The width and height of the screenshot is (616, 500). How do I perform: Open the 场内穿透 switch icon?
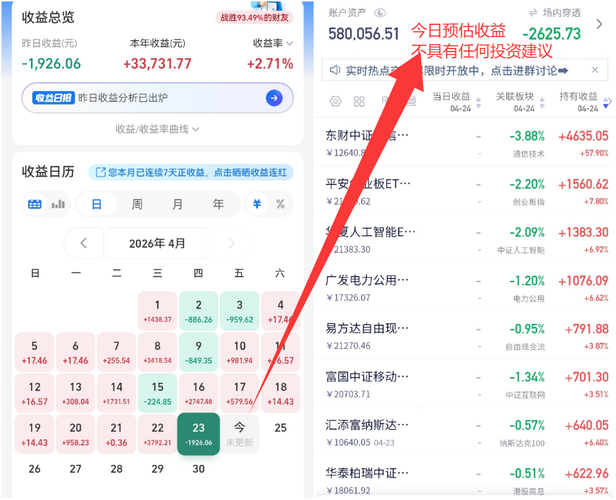tap(533, 13)
